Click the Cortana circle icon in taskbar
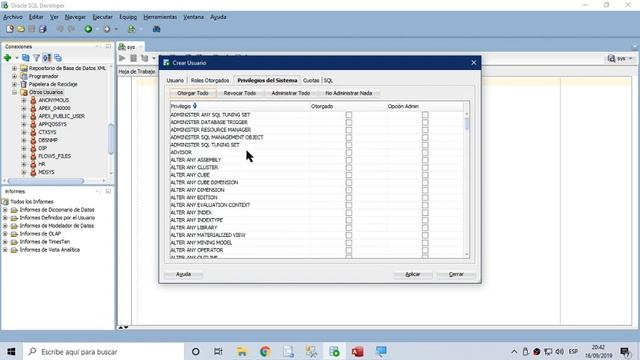The image size is (640, 360). 196,351
